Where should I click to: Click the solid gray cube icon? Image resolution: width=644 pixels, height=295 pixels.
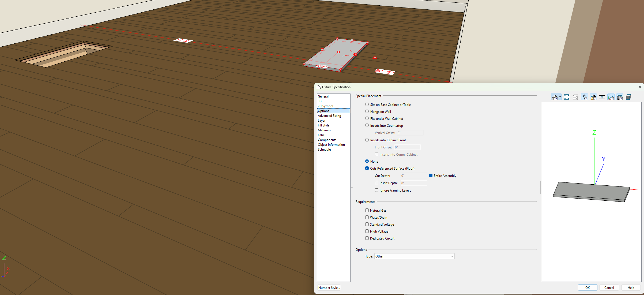[628, 97]
